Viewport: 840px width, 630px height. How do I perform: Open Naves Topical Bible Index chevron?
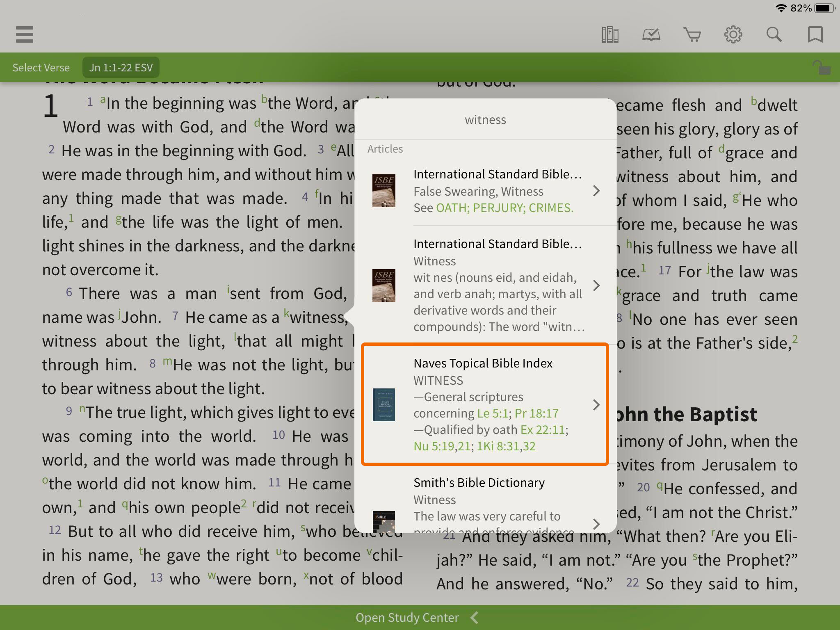click(x=596, y=405)
